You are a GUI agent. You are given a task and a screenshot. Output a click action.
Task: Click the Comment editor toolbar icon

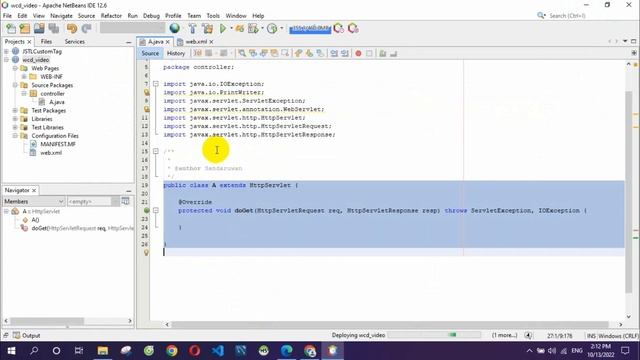pyautogui.click(x=382, y=53)
